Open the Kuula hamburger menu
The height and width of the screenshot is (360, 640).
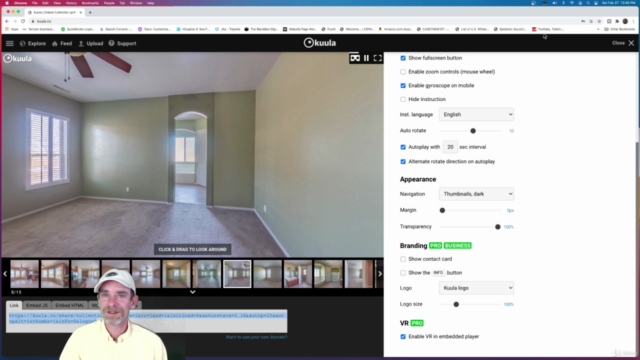click(x=9, y=43)
